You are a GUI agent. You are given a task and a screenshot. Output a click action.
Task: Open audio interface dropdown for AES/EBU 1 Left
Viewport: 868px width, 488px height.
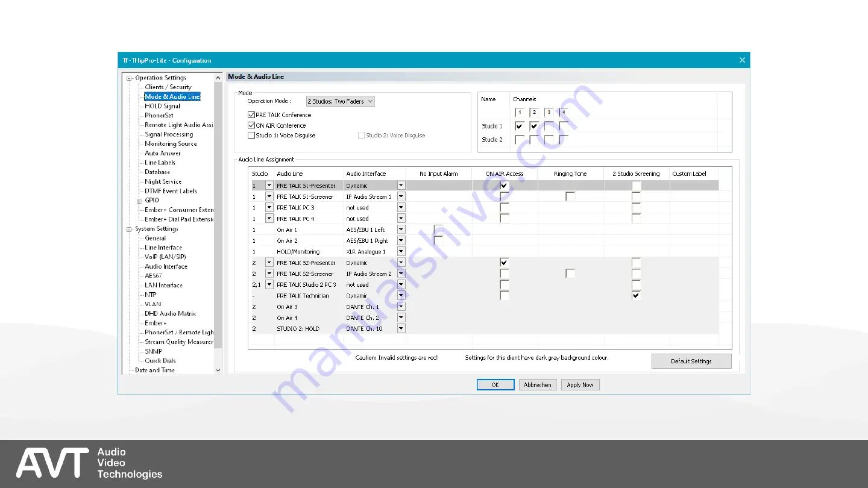click(401, 230)
